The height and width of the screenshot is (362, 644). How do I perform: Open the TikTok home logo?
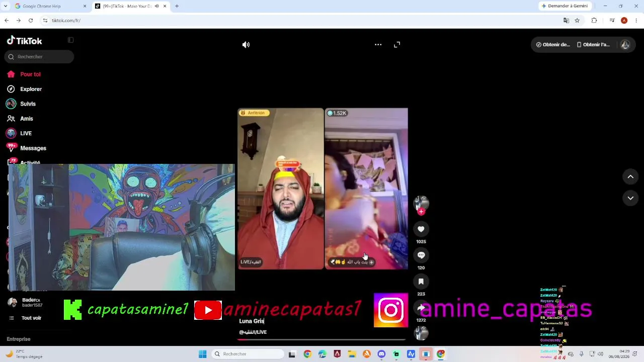click(x=24, y=41)
